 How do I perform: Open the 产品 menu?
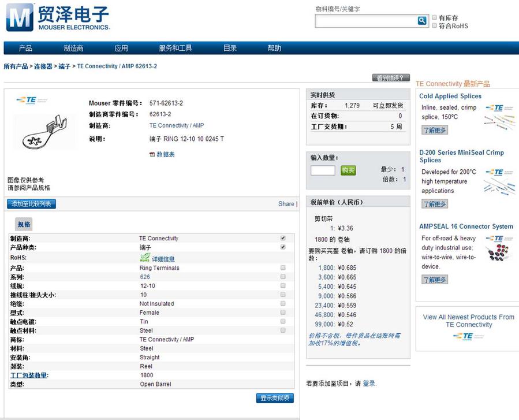(25, 49)
